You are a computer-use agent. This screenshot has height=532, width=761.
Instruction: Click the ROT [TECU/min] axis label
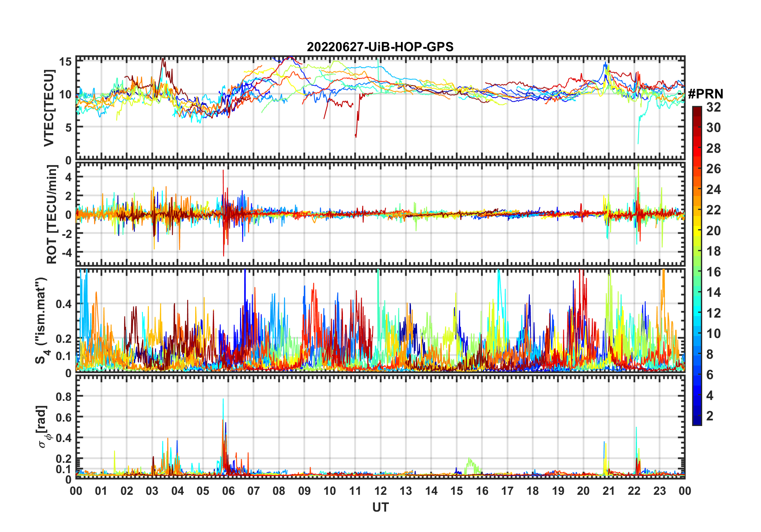(52, 214)
